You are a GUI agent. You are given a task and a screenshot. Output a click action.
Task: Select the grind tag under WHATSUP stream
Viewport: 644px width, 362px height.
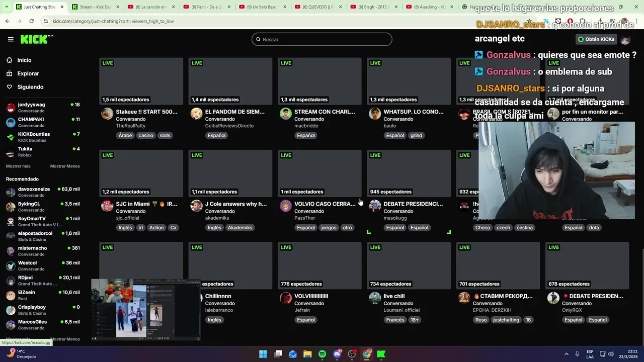click(x=416, y=135)
